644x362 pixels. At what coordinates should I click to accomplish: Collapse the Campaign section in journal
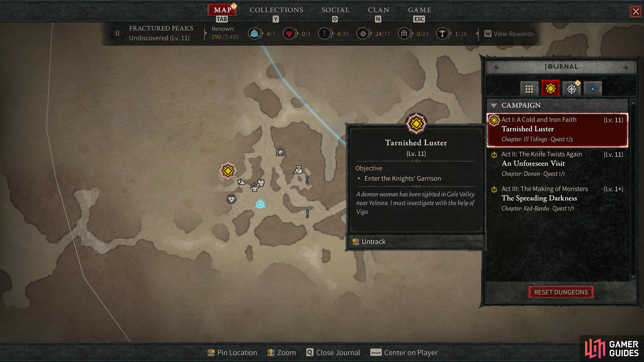pos(494,105)
